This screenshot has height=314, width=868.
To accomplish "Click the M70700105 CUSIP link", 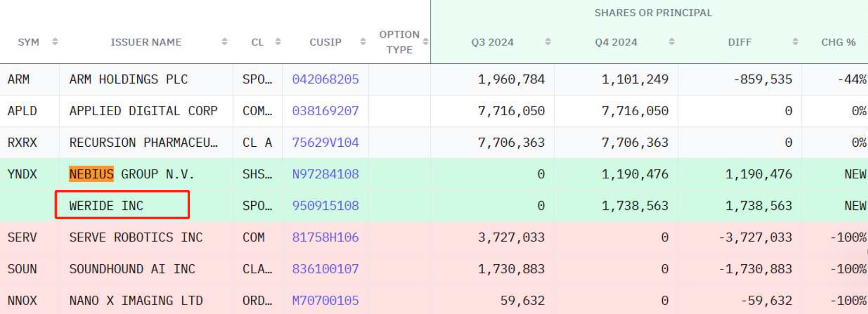I will 325,300.
